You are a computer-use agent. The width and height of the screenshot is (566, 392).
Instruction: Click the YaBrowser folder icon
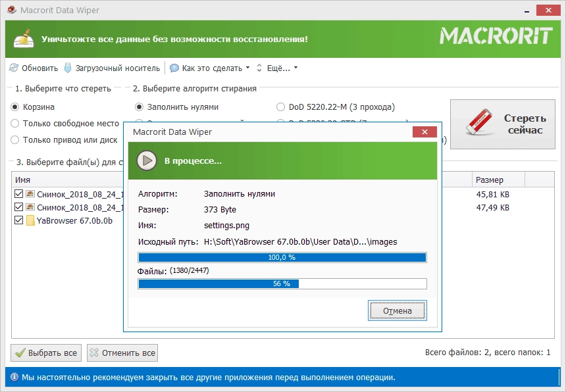tap(30, 220)
